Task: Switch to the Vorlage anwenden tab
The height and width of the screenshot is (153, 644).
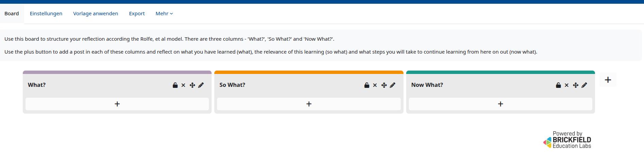Action: click(96, 14)
